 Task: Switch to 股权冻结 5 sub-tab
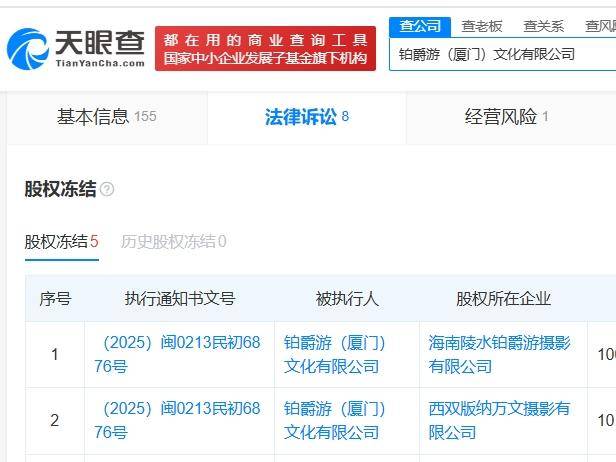point(61,241)
